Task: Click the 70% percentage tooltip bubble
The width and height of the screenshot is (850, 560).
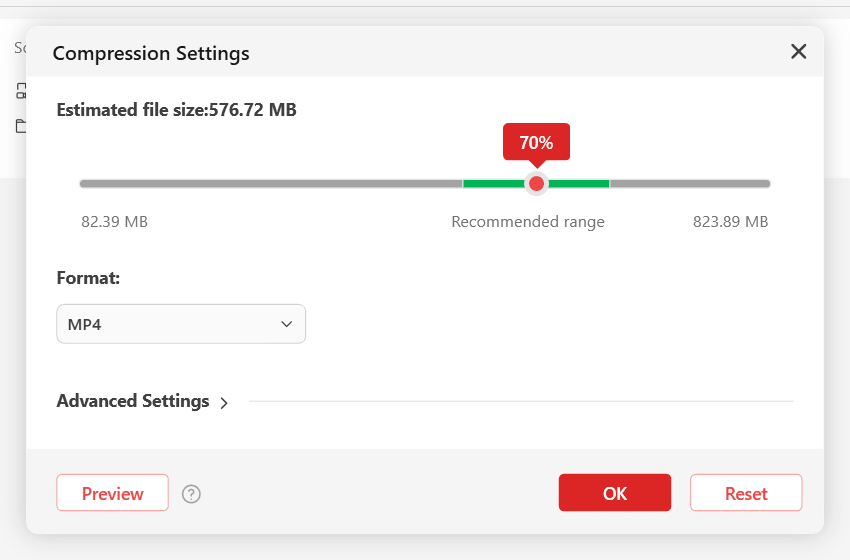Action: 536,143
